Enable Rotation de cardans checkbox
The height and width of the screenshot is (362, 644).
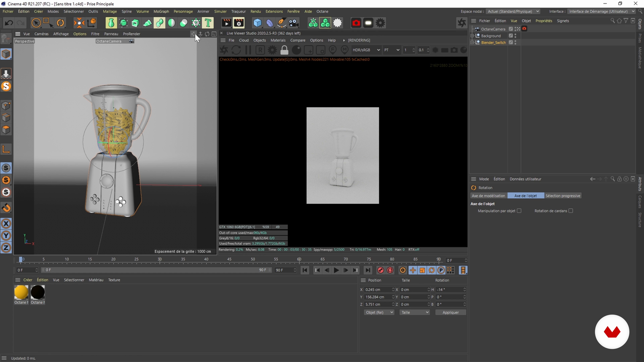click(x=571, y=211)
